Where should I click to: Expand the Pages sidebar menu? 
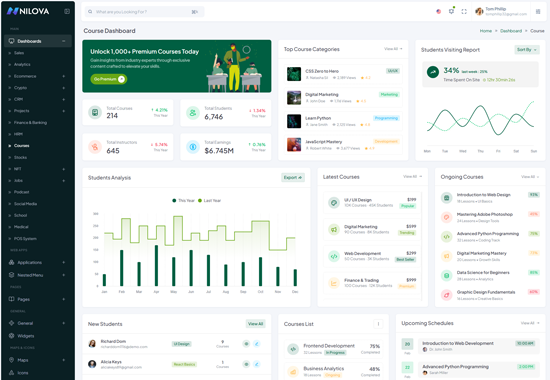click(x=63, y=299)
